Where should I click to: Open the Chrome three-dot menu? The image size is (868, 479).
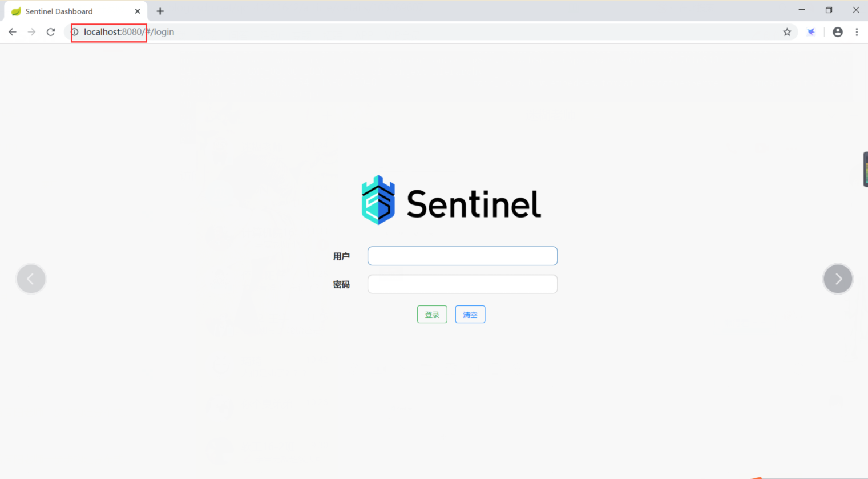(x=857, y=32)
